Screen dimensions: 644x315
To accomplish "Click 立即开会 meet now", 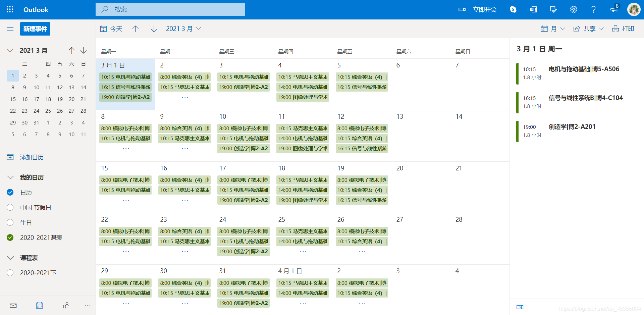I will pos(485,9).
